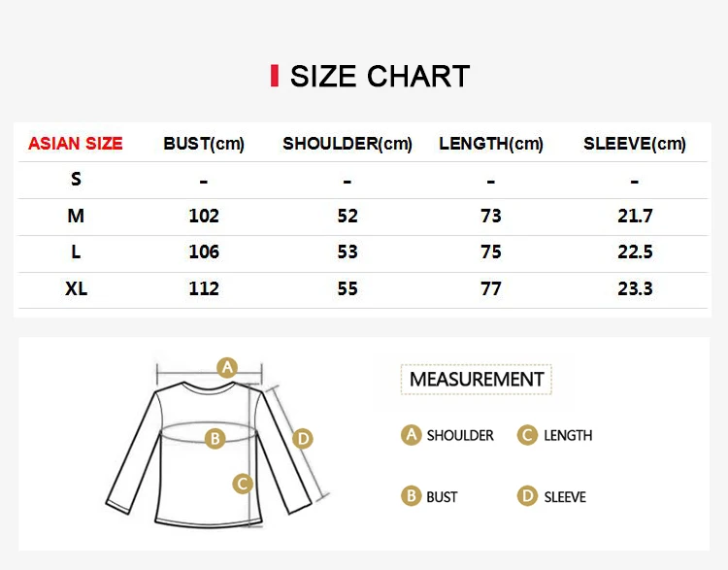Screen dimensions: 728x570
Task: Click the D sleeve marker on shirt
Action: click(303, 438)
